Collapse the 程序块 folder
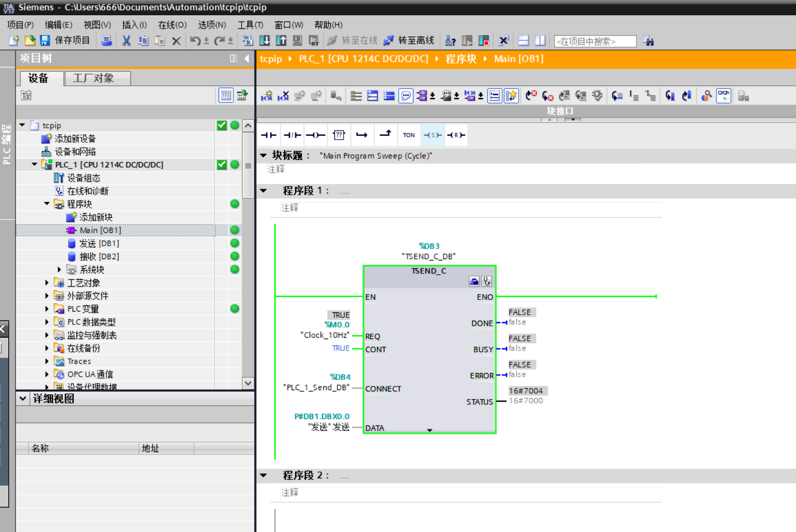The image size is (796, 532). pos(47,204)
